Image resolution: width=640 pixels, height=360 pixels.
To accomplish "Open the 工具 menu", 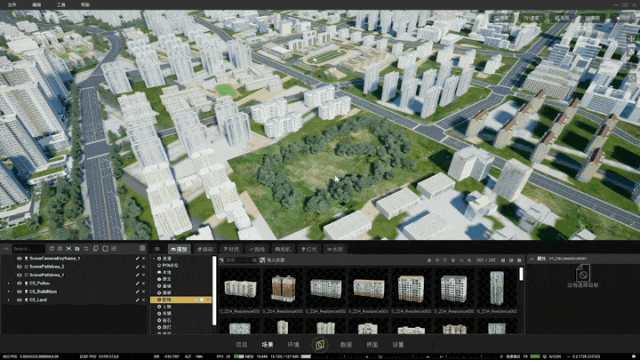I will [61, 4].
